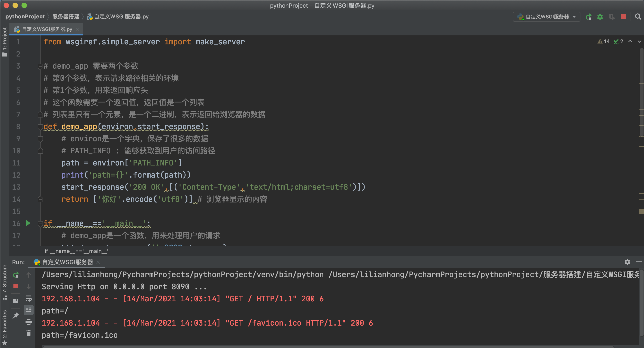644x348 pixels.
Task: Click the Rerun icon in top toolbar
Action: pos(588,17)
